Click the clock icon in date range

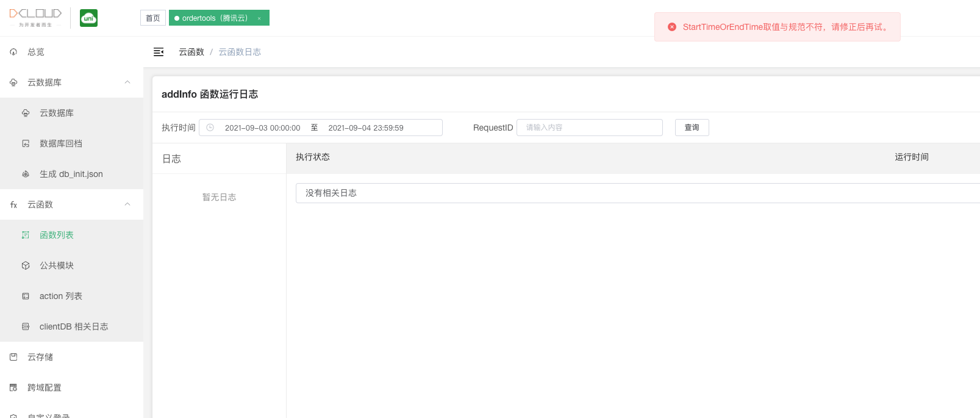(210, 128)
